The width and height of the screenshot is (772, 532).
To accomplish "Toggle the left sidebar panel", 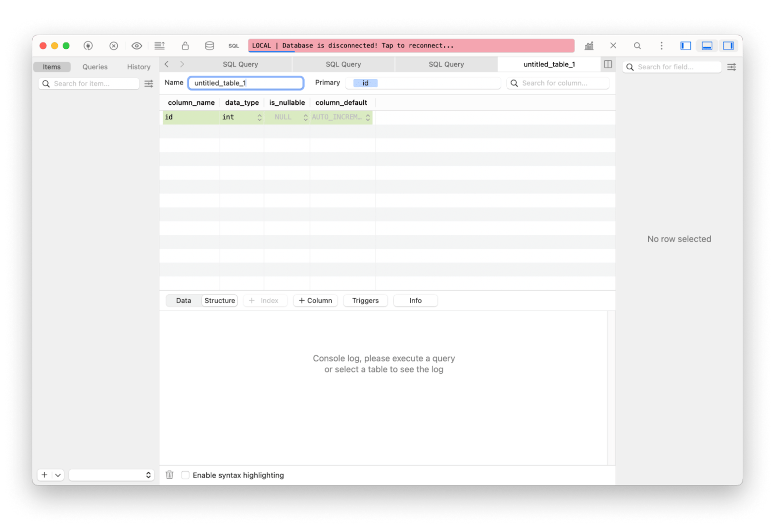I will tap(685, 45).
